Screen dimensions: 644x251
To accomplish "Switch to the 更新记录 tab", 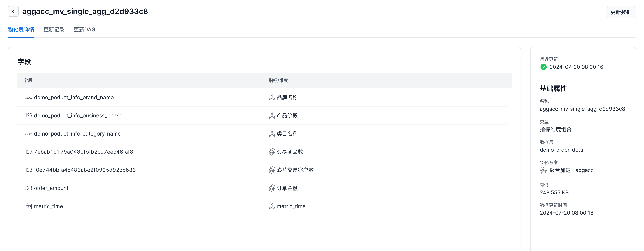I will point(54,29).
